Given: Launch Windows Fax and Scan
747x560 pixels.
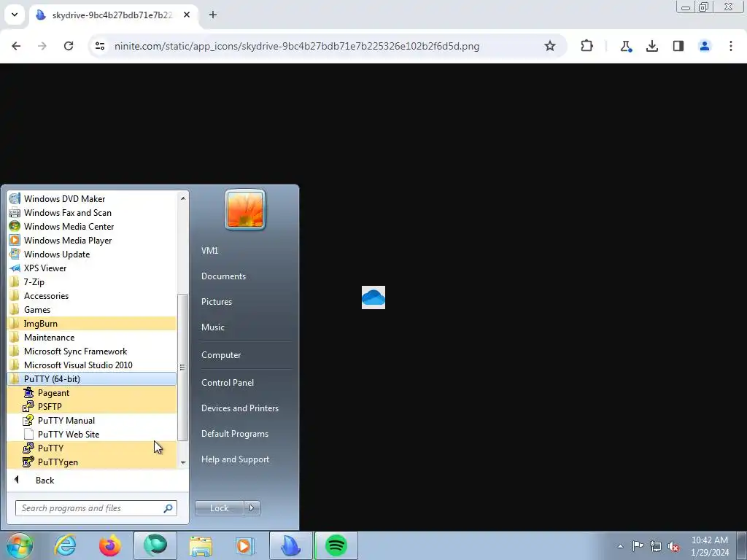Looking at the screenshot, I should click(x=92, y=212).
